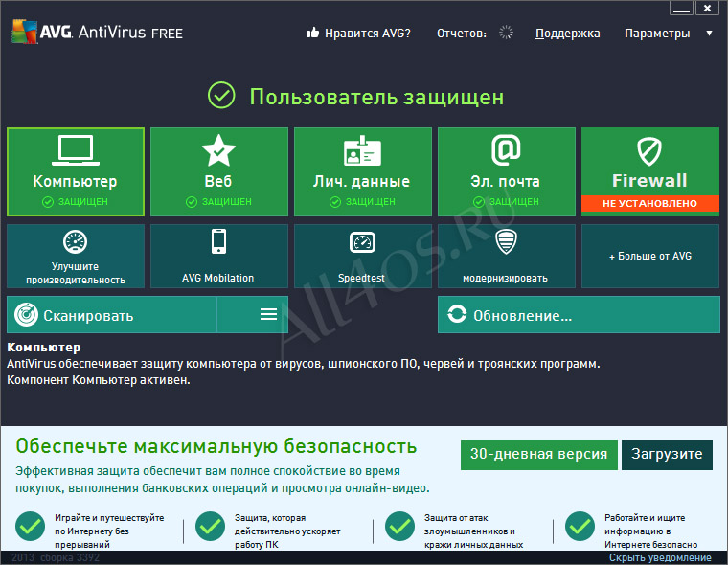Click the large Пользователь защищен checkmark icon
Image resolution: width=728 pixels, height=565 pixels.
point(221,95)
